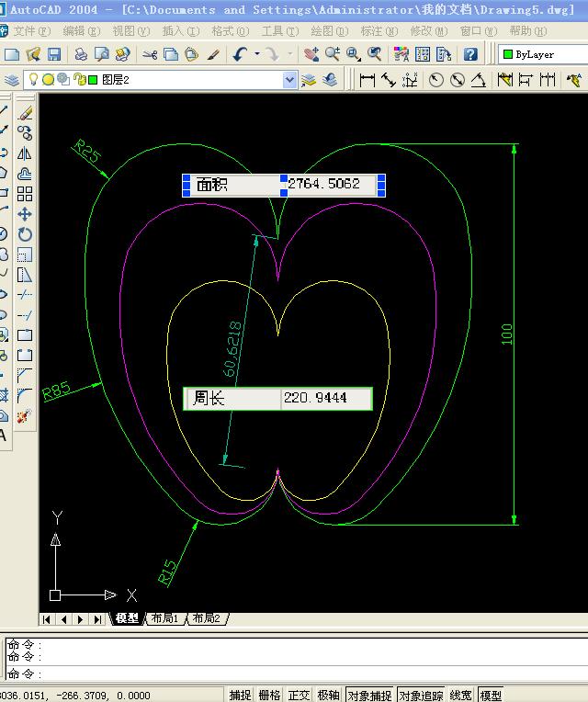Open the 文件 (File) menu
Screen dimensions: 588x702
[31, 31]
